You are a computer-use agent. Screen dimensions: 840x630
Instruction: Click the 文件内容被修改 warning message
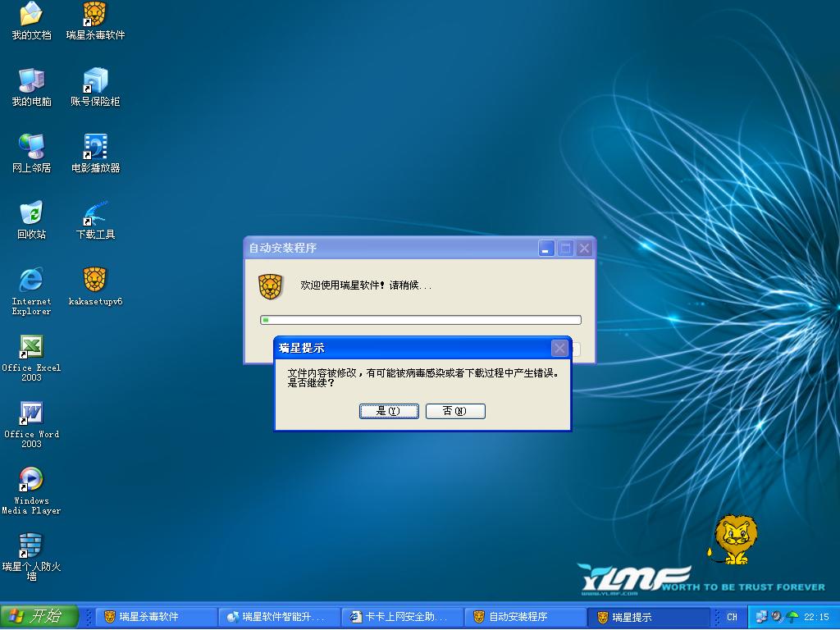[x=423, y=377]
